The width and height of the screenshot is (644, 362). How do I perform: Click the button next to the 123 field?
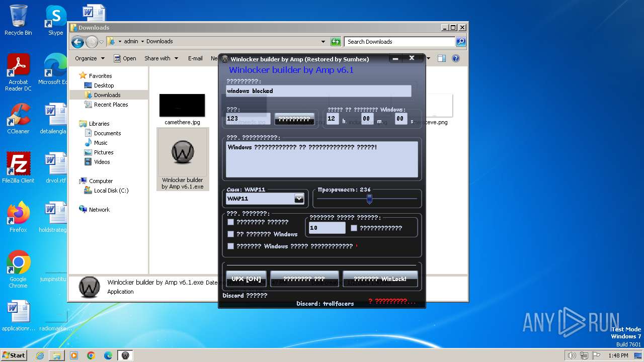(294, 119)
